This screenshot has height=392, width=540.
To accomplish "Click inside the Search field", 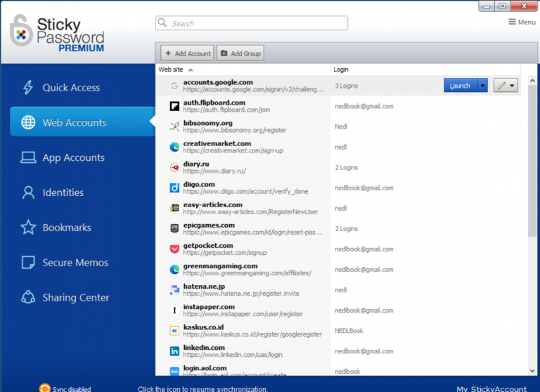I will (x=252, y=23).
